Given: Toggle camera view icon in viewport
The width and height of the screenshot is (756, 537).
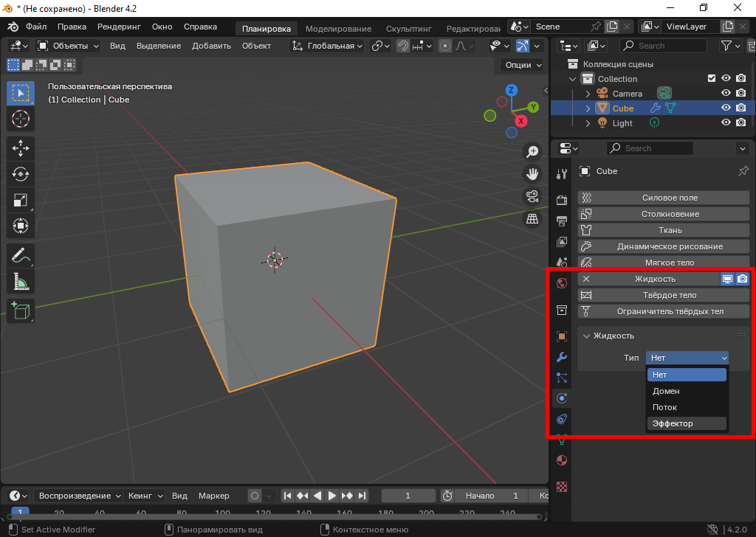Looking at the screenshot, I should 532,196.
